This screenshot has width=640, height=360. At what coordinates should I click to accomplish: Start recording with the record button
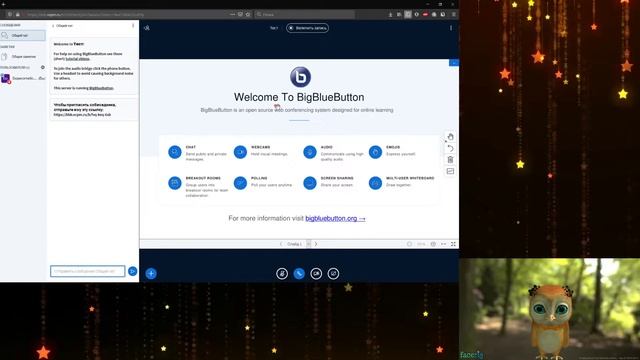tap(307, 28)
